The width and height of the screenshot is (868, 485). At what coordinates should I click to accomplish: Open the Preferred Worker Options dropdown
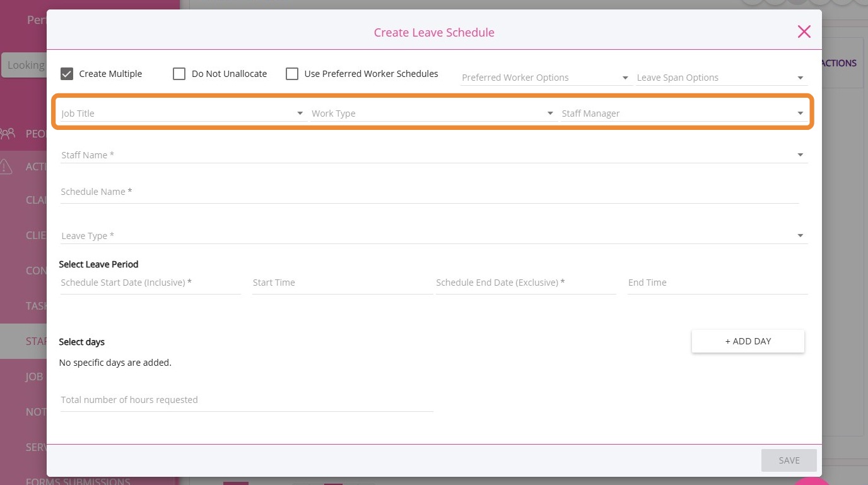[x=546, y=78]
